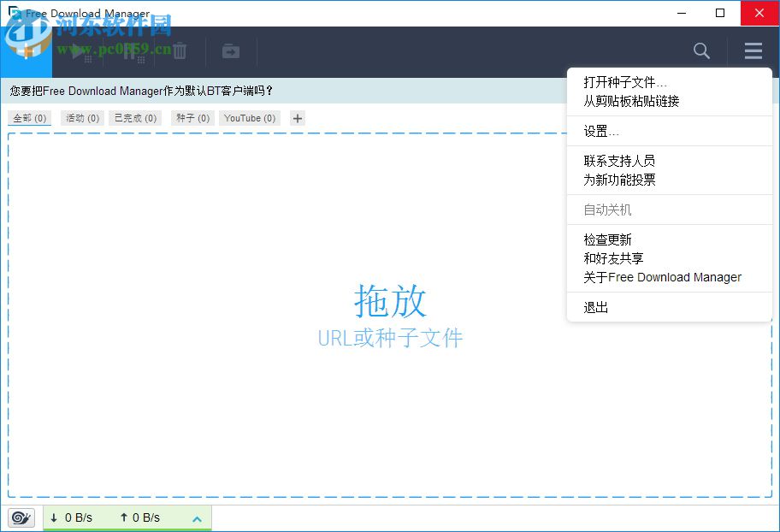780x532 pixels.
Task: Open the 已完成 downloads tab
Action: point(134,118)
